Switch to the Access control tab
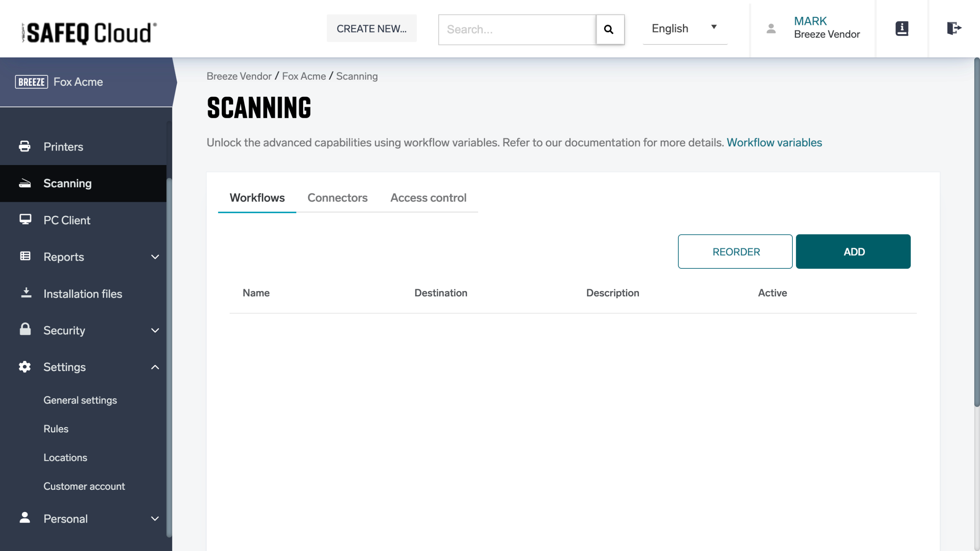 [x=428, y=198]
